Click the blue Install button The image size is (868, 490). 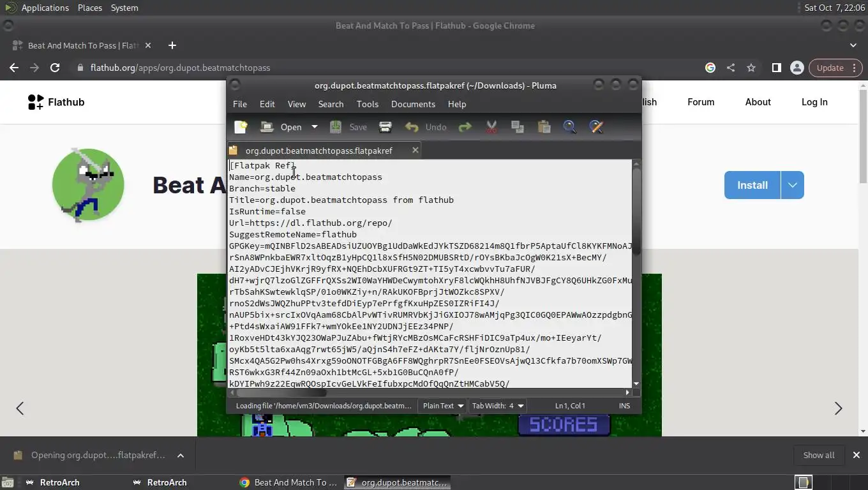752,185
